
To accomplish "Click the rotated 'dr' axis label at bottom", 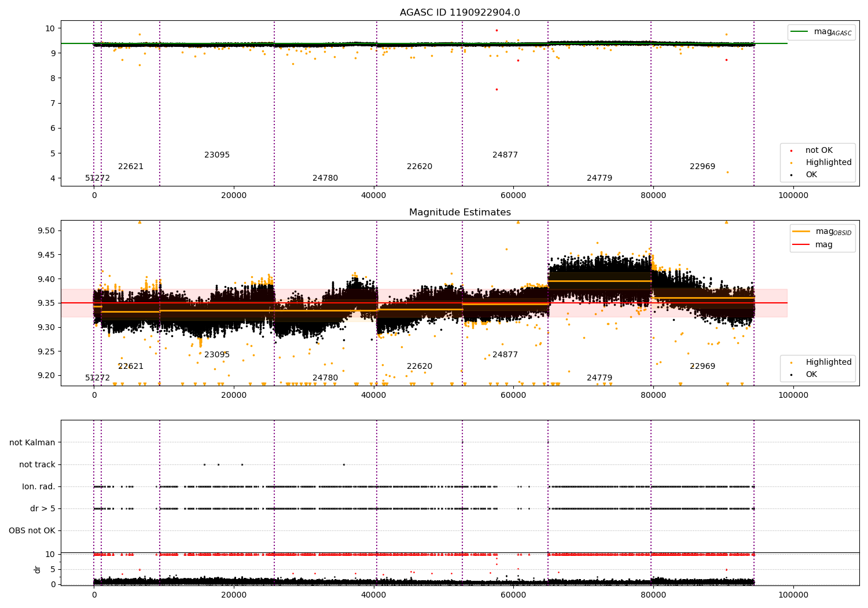I will pyautogui.click(x=38, y=569).
